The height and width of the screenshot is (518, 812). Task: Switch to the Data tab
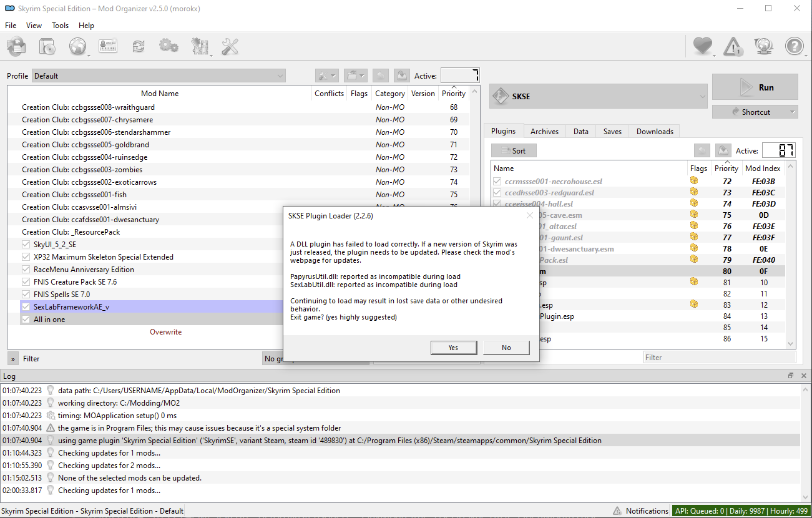[x=581, y=132]
